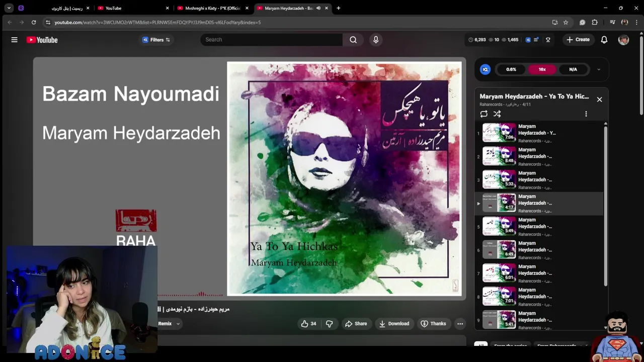Image resolution: width=644 pixels, height=362 pixels.
Task: Mute the tab via speaker icon
Action: point(318,8)
